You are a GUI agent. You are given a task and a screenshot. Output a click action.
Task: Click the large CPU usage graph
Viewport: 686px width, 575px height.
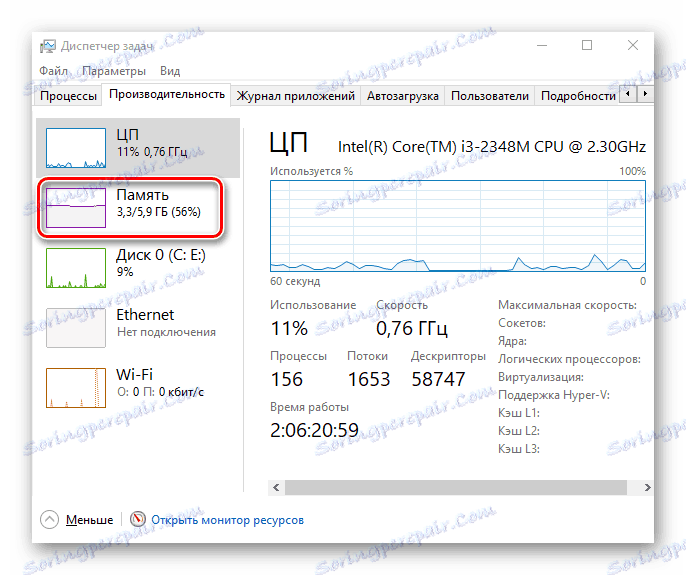(458, 226)
